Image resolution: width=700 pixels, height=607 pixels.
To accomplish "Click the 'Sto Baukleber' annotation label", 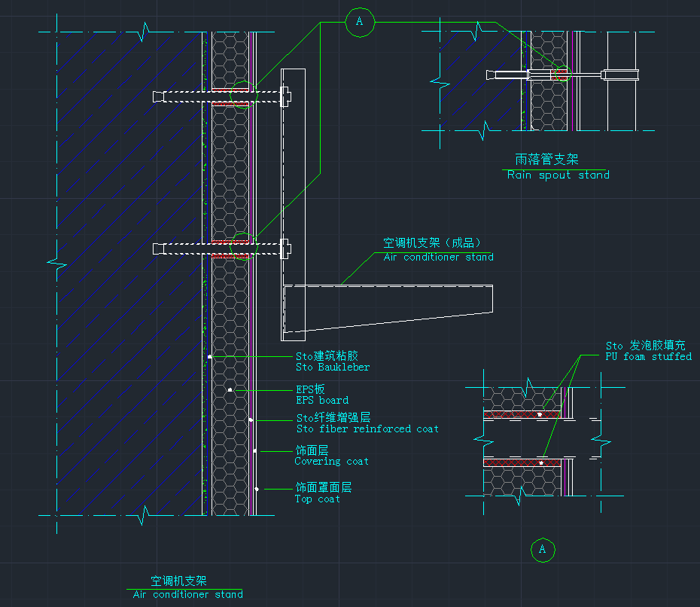I will [333, 367].
